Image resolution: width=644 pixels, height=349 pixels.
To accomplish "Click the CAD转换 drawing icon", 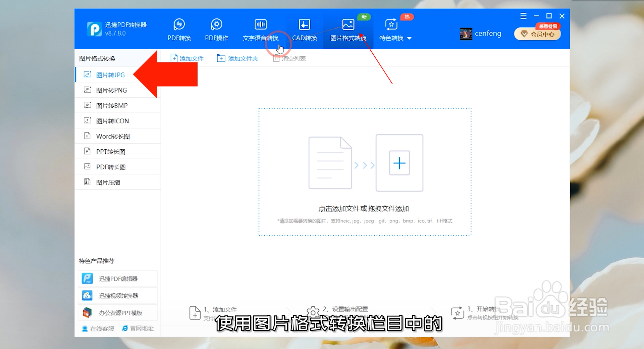I will pyautogui.click(x=304, y=24).
